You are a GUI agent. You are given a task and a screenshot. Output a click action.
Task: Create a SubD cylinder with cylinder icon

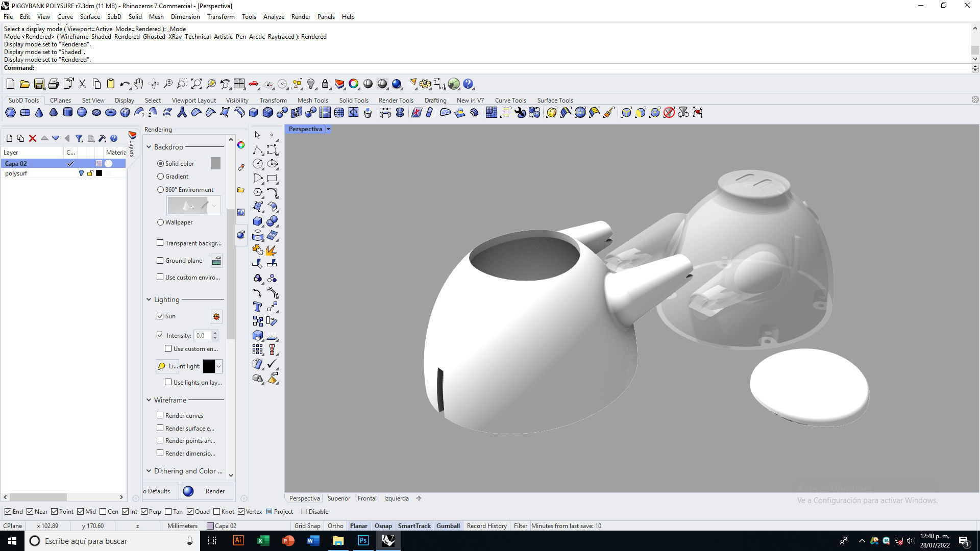pyautogui.click(x=68, y=113)
